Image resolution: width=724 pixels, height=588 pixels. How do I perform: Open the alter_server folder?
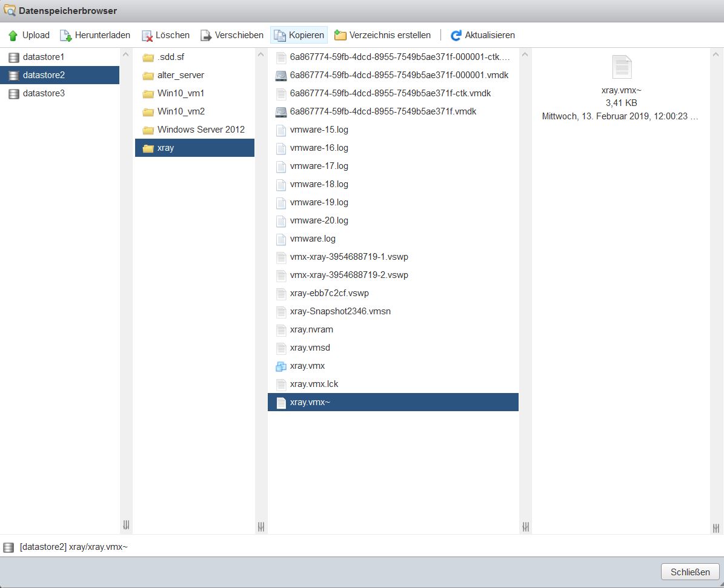click(x=181, y=75)
